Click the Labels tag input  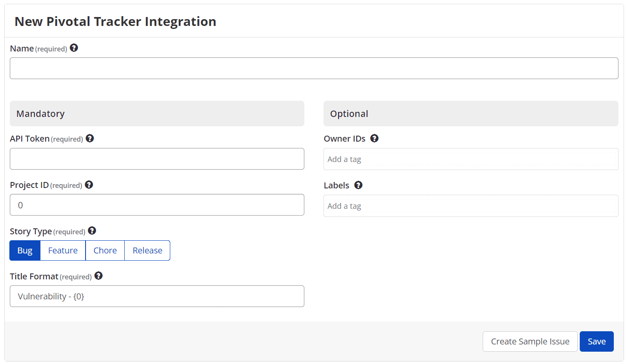pos(471,205)
